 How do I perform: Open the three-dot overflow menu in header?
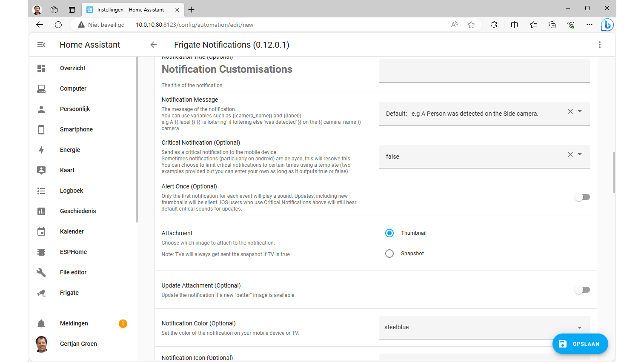[x=599, y=45]
